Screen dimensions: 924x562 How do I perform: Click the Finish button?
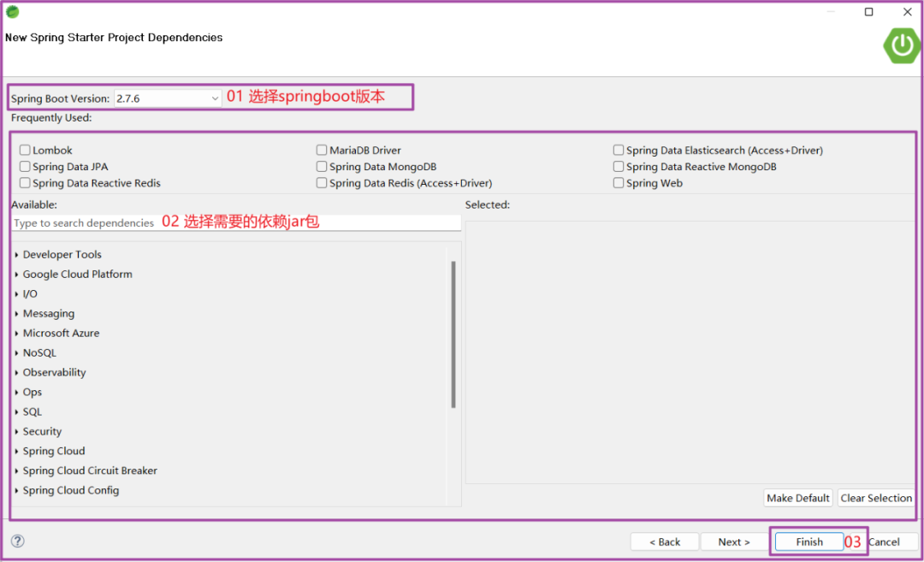(809, 541)
